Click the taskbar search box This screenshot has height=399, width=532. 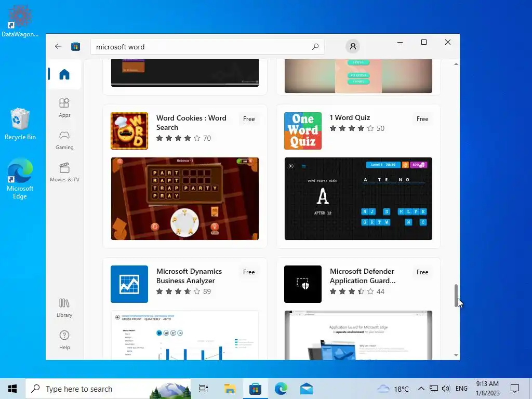(x=108, y=389)
